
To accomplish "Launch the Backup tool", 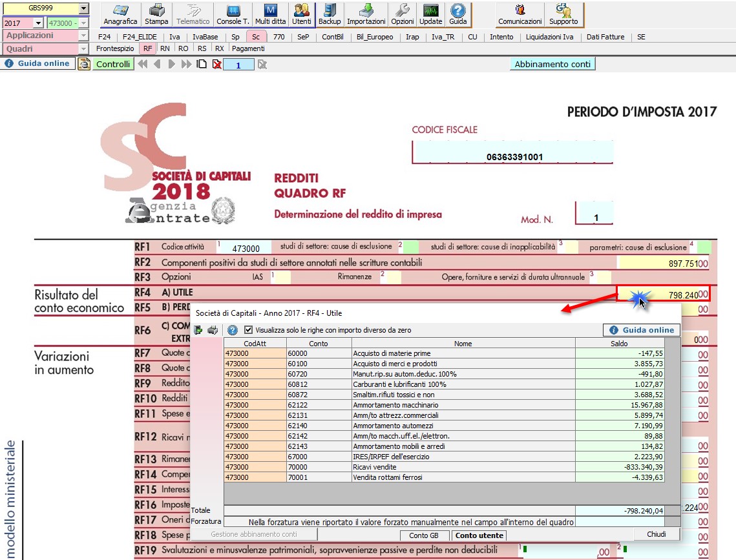I will click(x=330, y=14).
